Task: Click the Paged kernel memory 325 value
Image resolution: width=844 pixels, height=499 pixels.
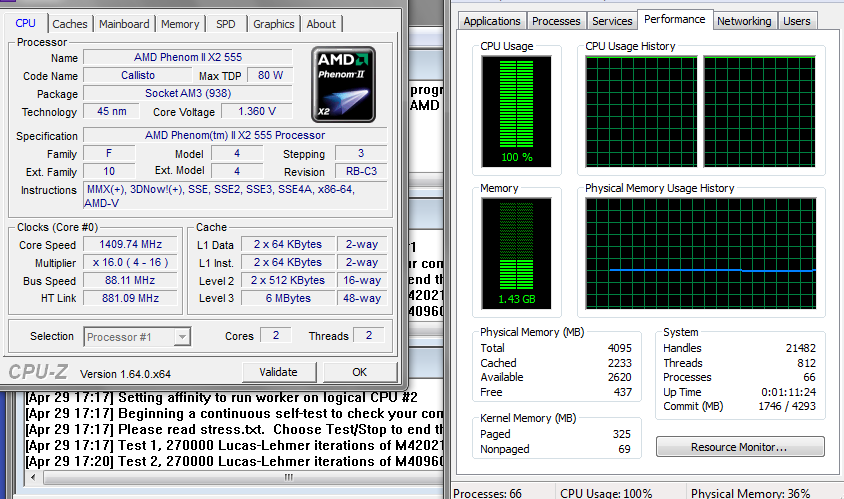Action: click(x=622, y=434)
